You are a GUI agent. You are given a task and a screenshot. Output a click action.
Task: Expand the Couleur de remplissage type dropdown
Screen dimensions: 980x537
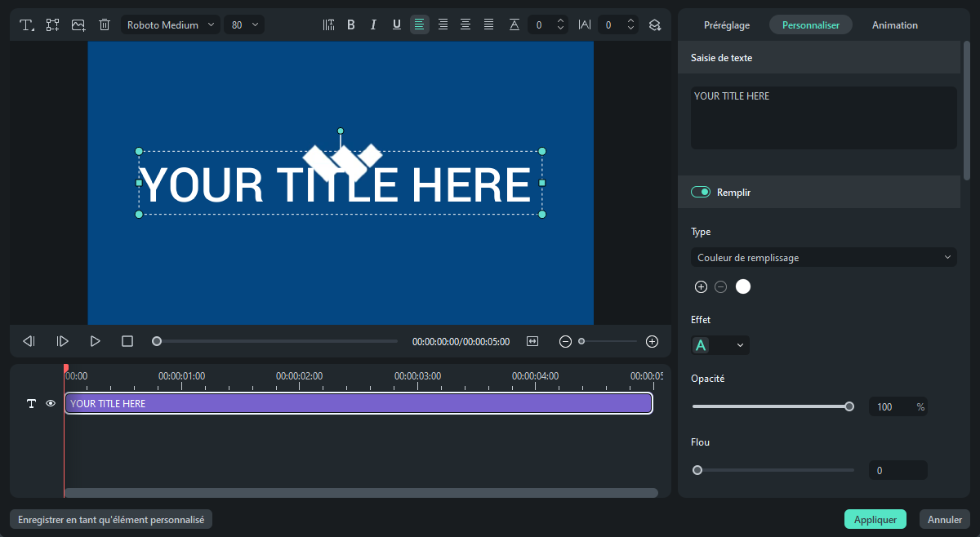(824, 258)
